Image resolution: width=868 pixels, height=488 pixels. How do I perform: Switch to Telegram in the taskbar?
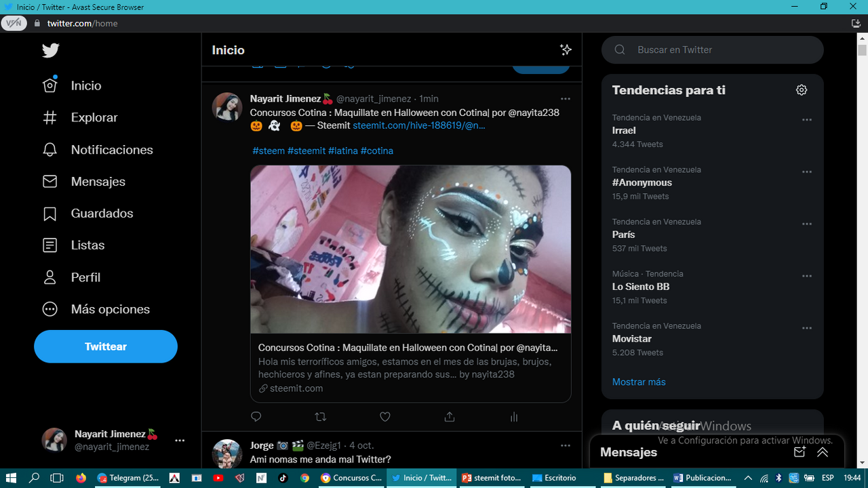click(x=128, y=478)
